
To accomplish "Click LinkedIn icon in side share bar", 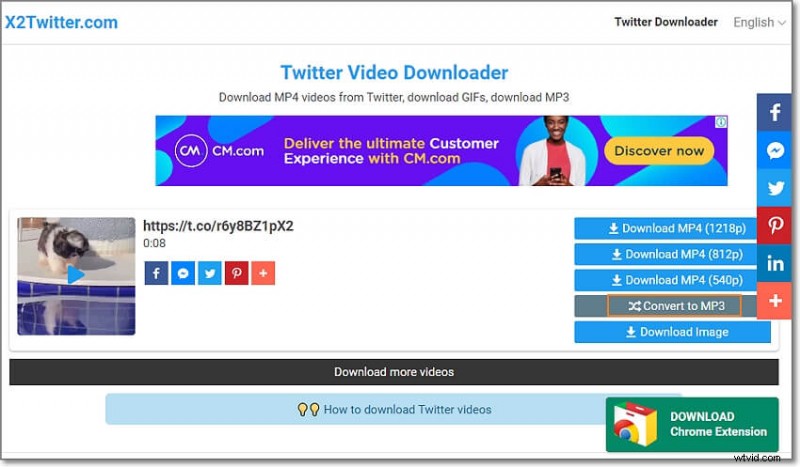I will point(774,263).
